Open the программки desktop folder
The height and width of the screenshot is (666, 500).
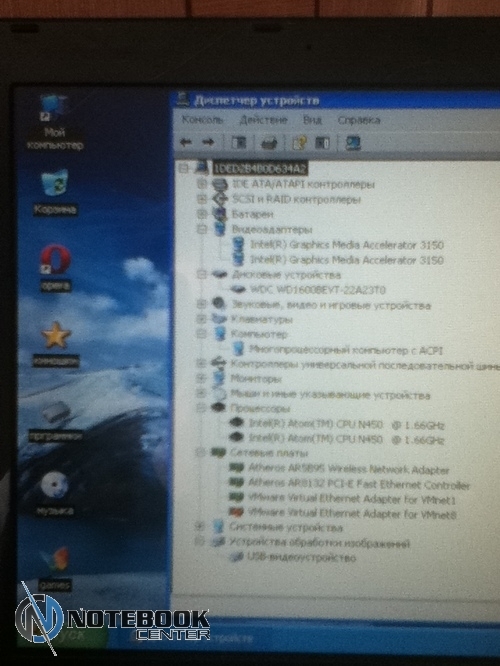pyautogui.click(x=55, y=420)
